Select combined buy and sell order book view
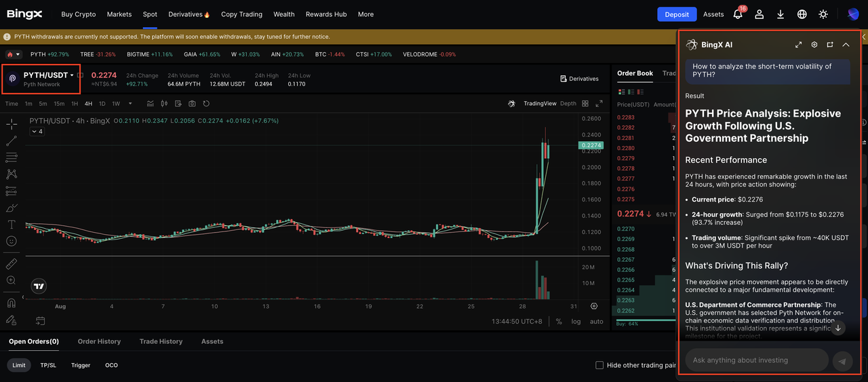868x382 pixels. [x=621, y=92]
